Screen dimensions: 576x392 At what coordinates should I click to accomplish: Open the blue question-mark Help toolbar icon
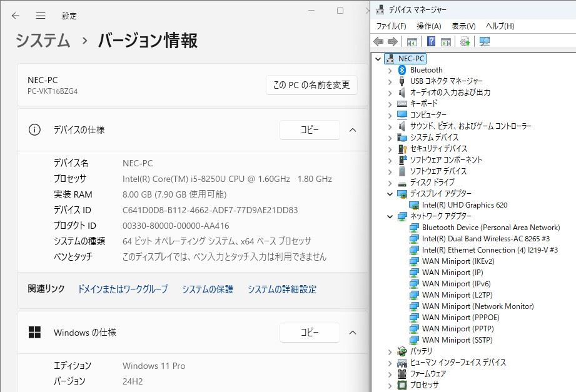432,41
